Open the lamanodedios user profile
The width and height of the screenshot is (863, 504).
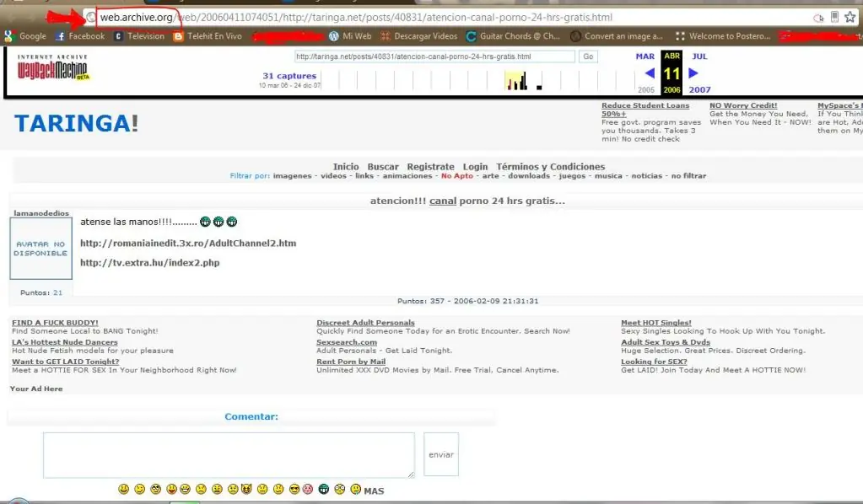[41, 213]
